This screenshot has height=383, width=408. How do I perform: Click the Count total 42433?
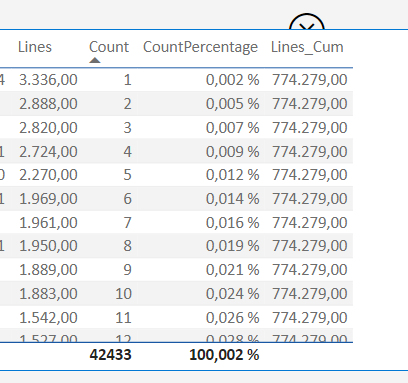click(x=110, y=355)
